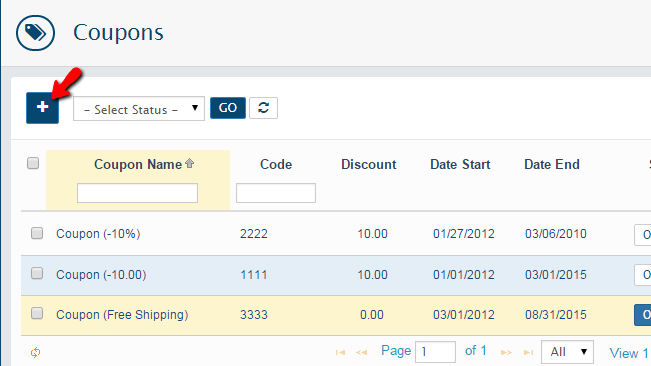Click the Coupon Name filter field

coord(137,193)
